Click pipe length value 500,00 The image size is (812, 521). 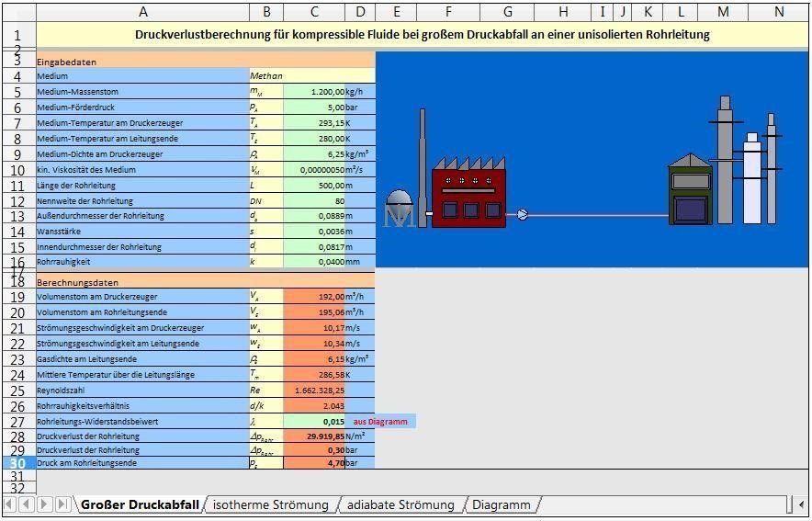pyautogui.click(x=314, y=185)
